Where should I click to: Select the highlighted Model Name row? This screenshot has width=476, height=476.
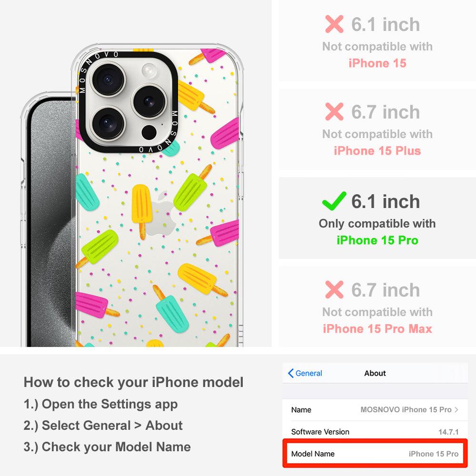point(375,454)
